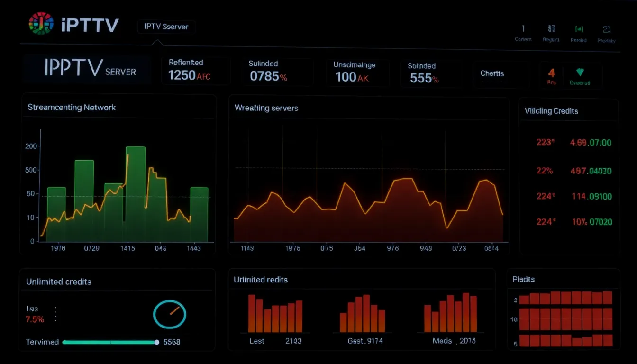Expand the vertical dots menu beside 7.5%
637x364 pixels.
click(55, 314)
